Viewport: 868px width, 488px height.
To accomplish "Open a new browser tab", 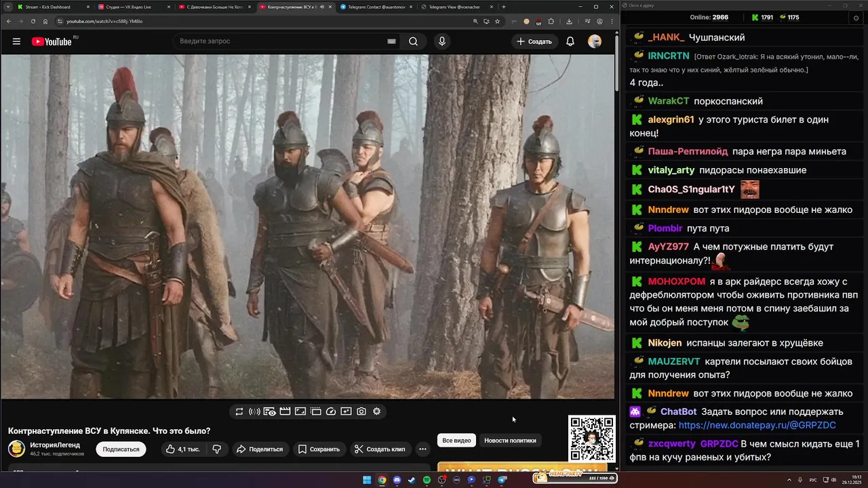I will point(503,7).
